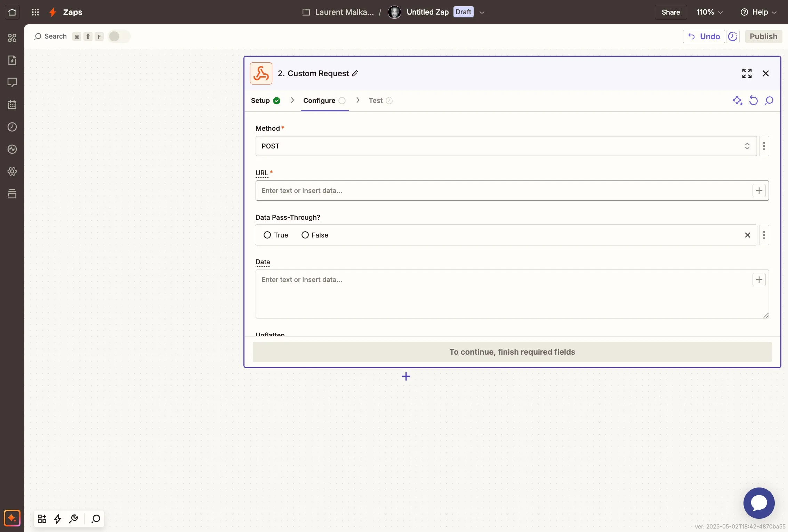Open the Method POST dropdown
This screenshot has height=532, width=788.
pos(506,146)
